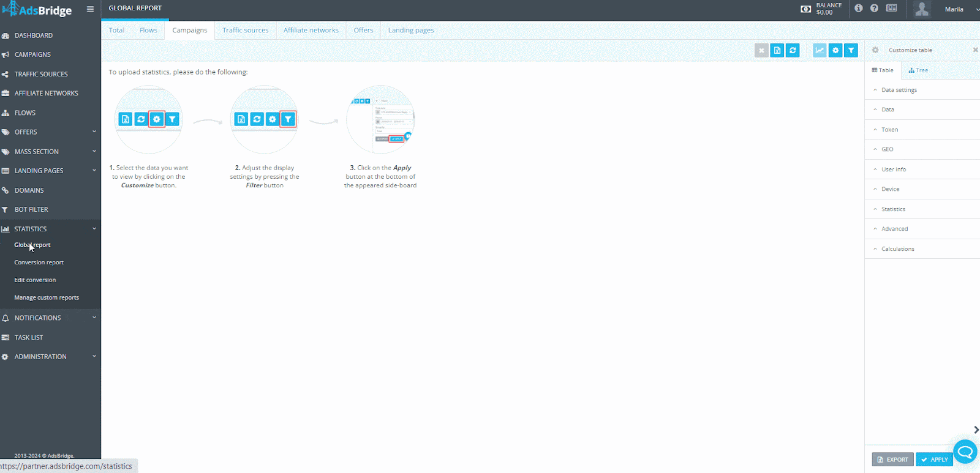Click step 1 Customize illustration

click(149, 119)
